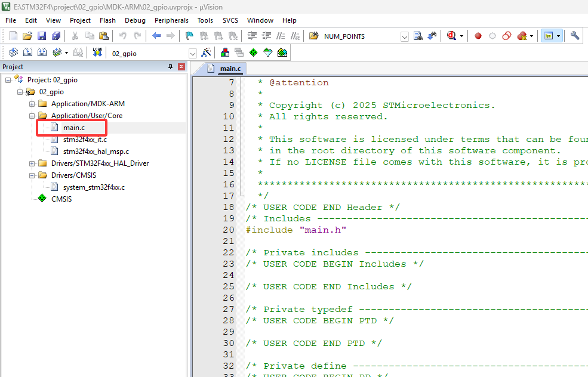Open the dropdown beside Kill All Breakpoints
Viewport: 588px width, 377px height.
coord(531,36)
